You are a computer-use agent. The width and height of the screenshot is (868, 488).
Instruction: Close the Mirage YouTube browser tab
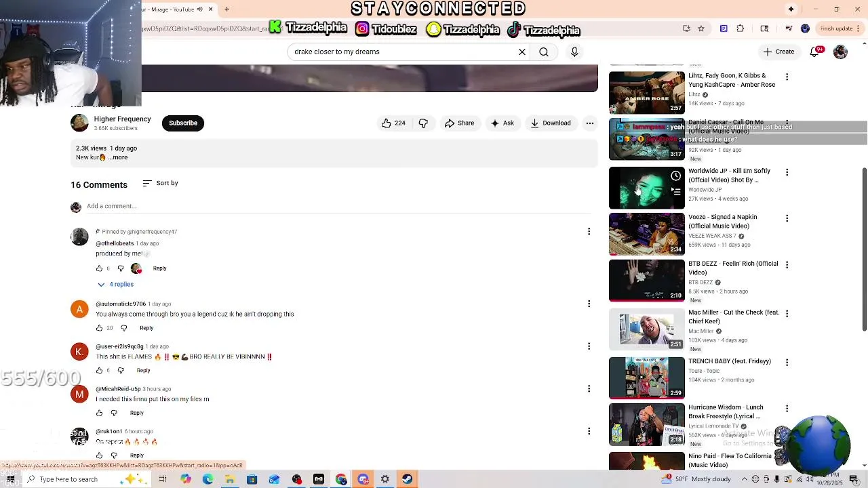pos(210,9)
